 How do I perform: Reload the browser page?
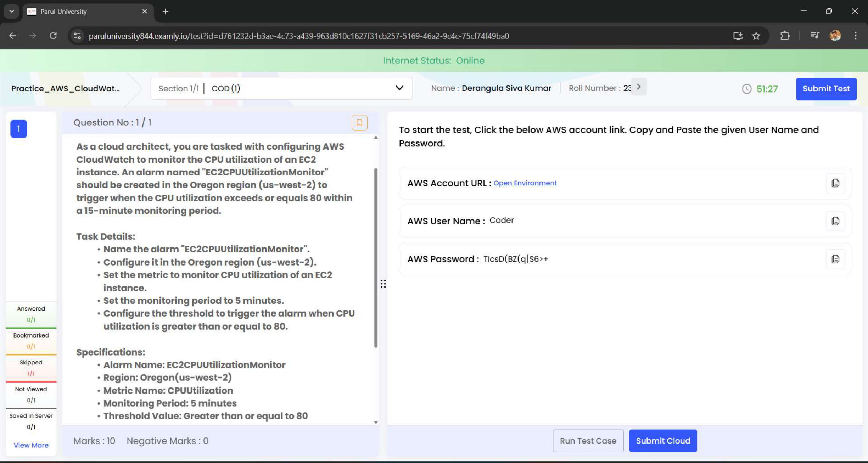point(53,36)
